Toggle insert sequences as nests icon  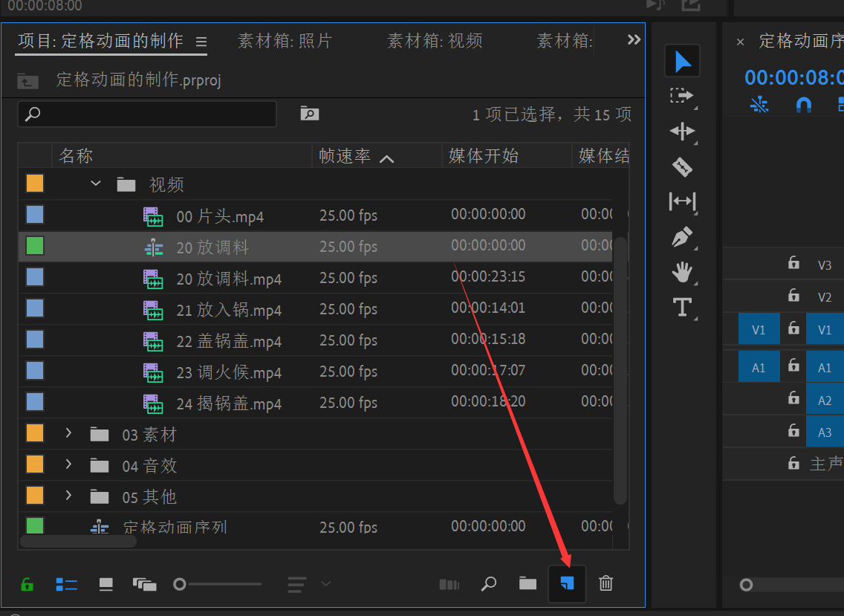(759, 105)
